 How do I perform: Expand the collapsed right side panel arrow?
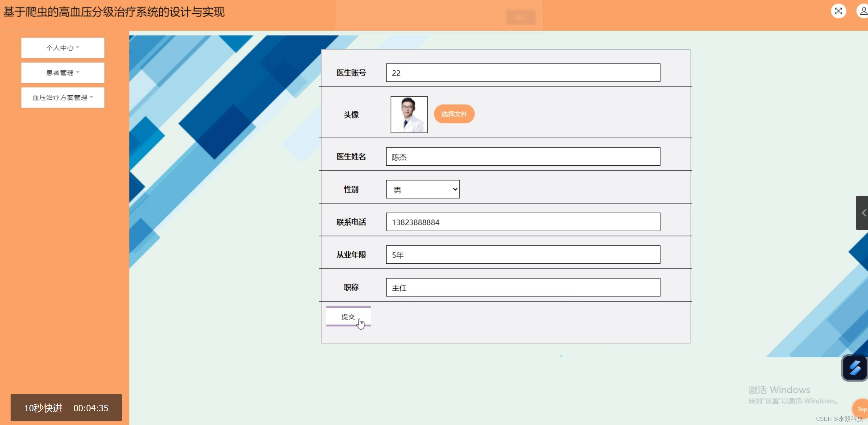(x=862, y=213)
